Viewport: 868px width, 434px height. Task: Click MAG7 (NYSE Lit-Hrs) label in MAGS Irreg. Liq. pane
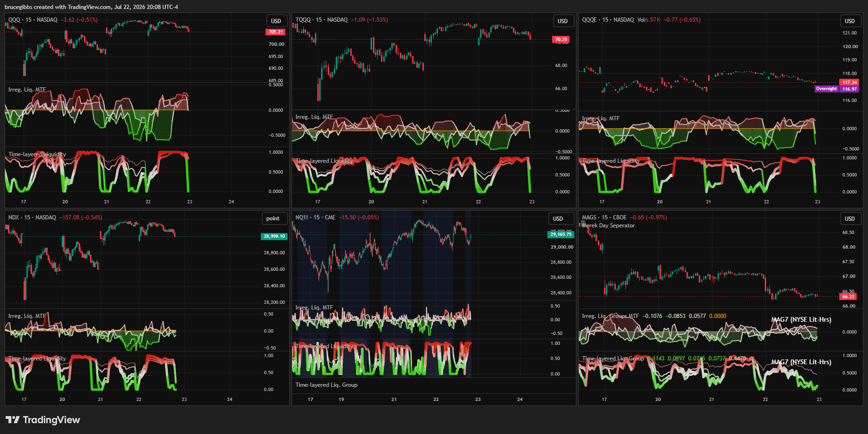click(801, 320)
